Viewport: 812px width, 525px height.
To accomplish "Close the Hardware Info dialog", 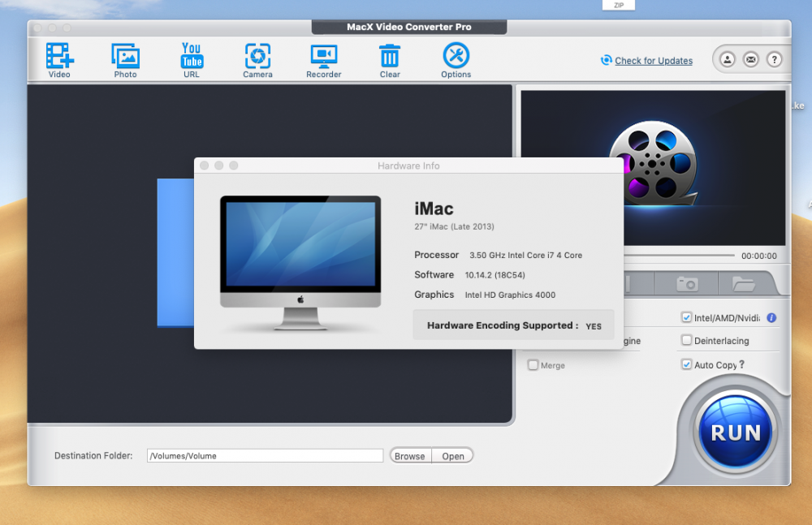I will tap(204, 166).
